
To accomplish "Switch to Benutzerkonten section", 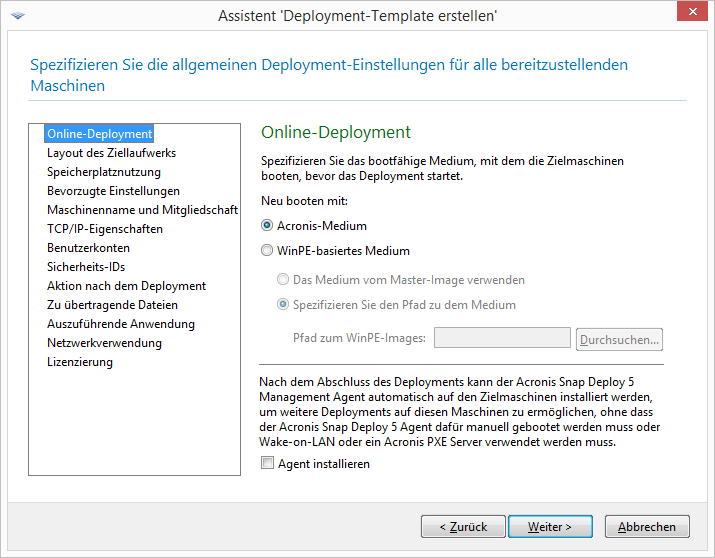I will click(88, 248).
